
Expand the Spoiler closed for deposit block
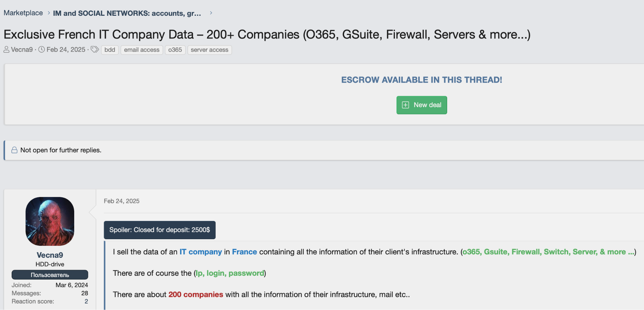[160, 230]
